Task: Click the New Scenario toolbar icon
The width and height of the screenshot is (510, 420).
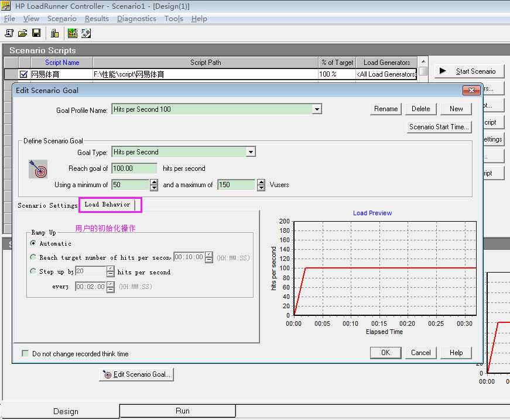Action: [x=9, y=33]
